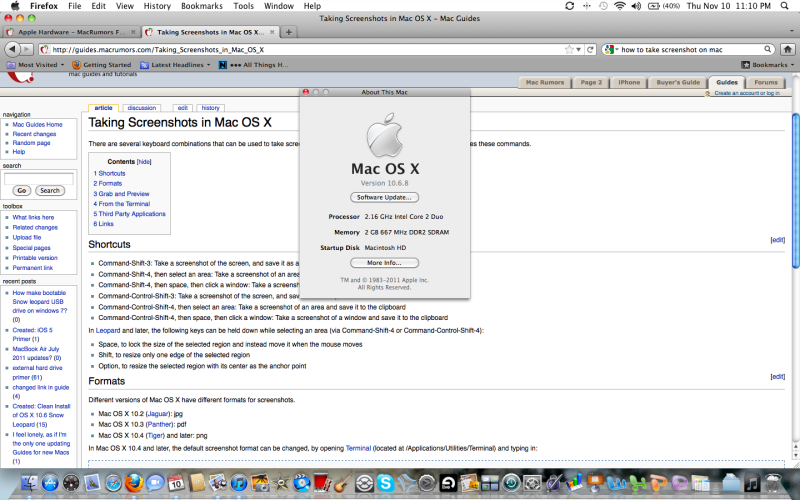The width and height of the screenshot is (800, 500).
Task: Open the Tools menu
Action: point(243,6)
